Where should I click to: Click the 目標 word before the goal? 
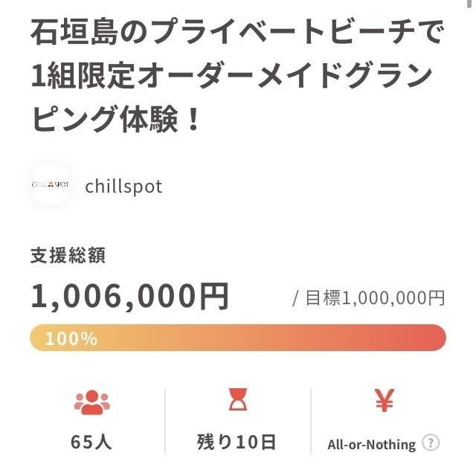pyautogui.click(x=323, y=298)
